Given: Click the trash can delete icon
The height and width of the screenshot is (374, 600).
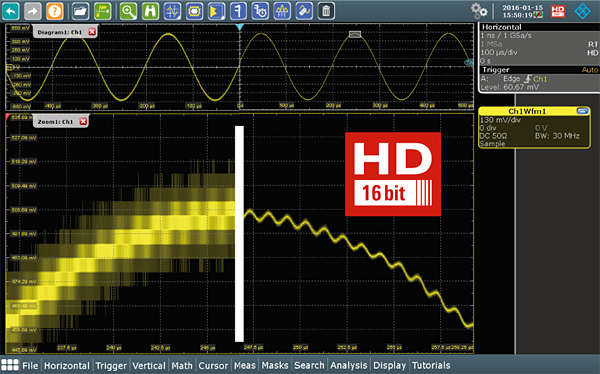Looking at the screenshot, I should (326, 11).
